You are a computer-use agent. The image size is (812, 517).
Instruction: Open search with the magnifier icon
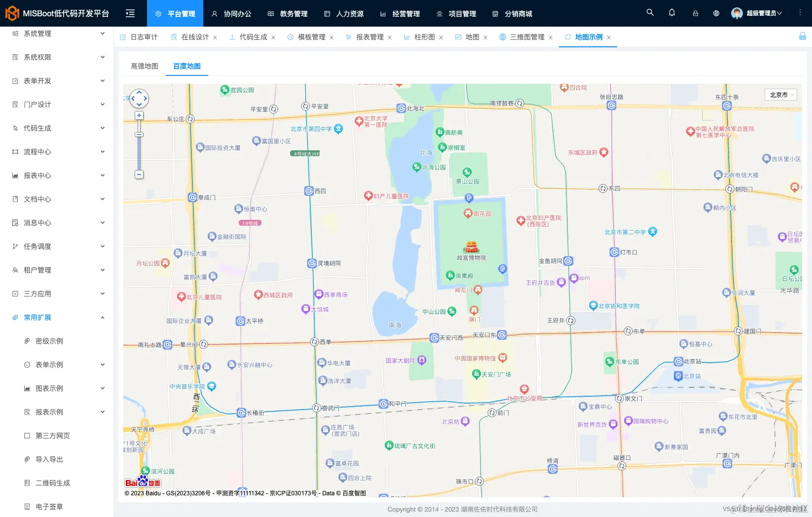[650, 13]
